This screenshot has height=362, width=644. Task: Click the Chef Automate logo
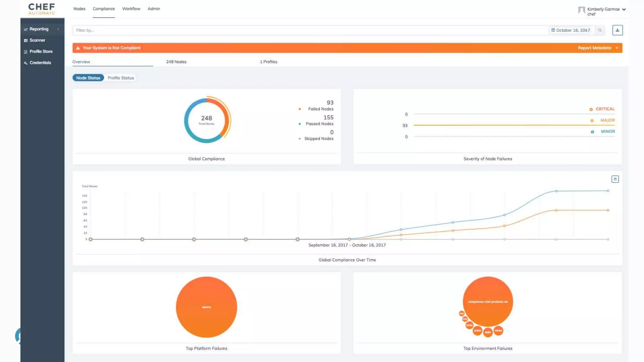click(x=42, y=9)
